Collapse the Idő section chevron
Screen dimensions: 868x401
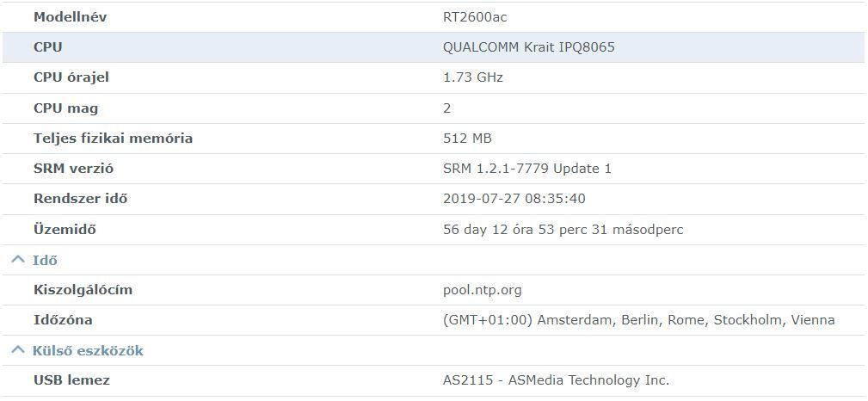click(18, 260)
